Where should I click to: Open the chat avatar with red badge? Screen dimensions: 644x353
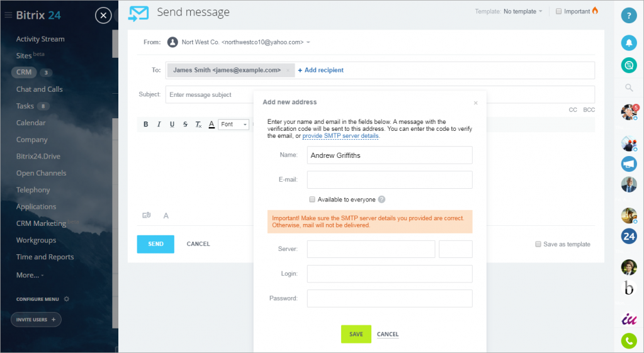point(629,111)
